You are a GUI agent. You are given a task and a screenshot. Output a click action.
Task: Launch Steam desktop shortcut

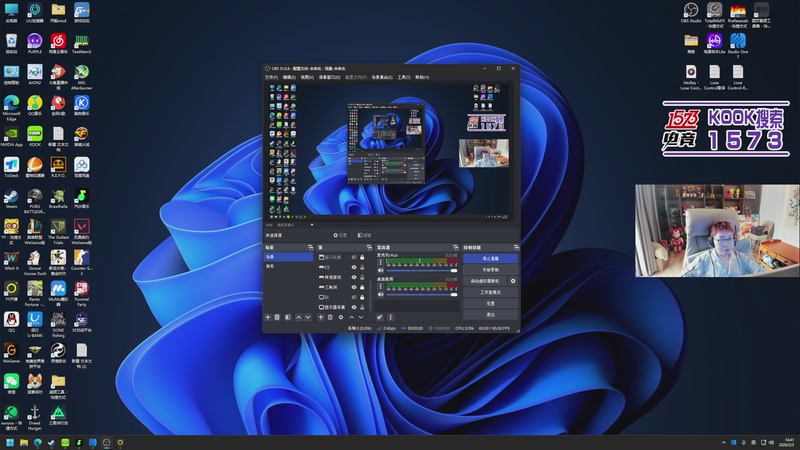(11, 198)
